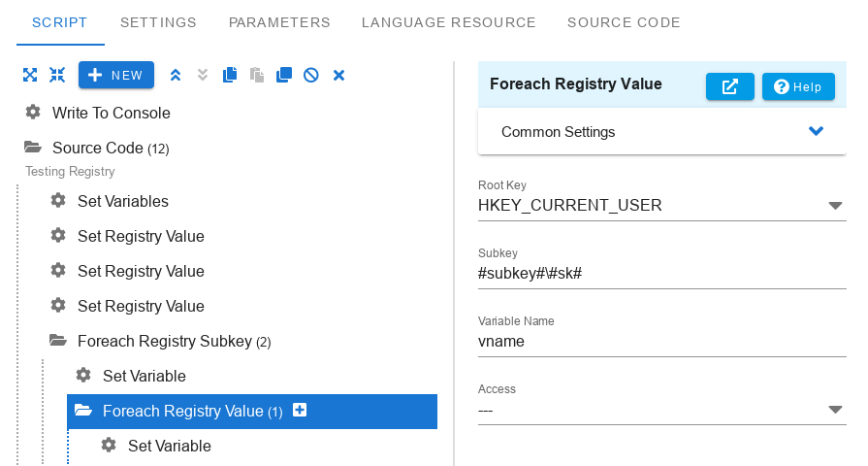The width and height of the screenshot is (868, 466).
Task: Collapse the Source Code folder node
Action: coord(33,148)
